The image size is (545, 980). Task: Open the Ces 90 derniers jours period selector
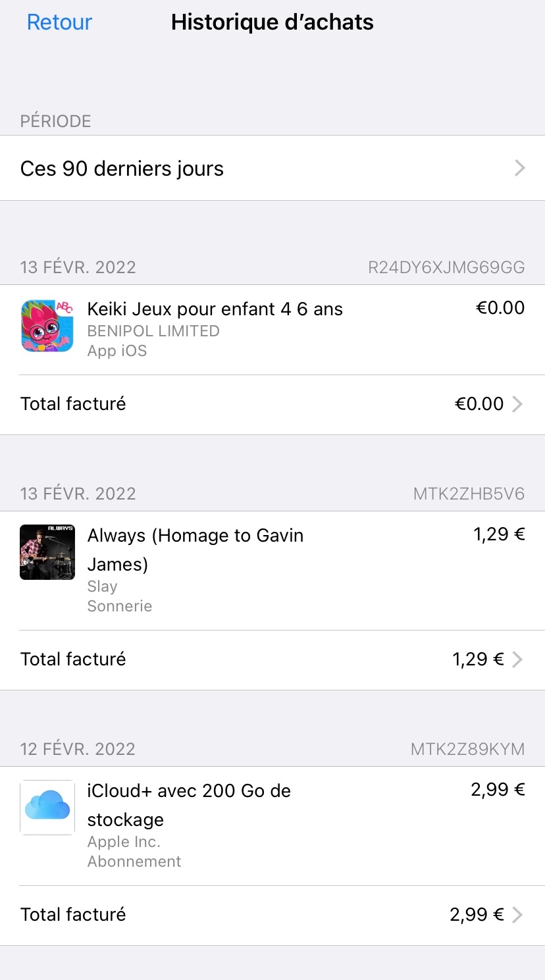point(122,168)
